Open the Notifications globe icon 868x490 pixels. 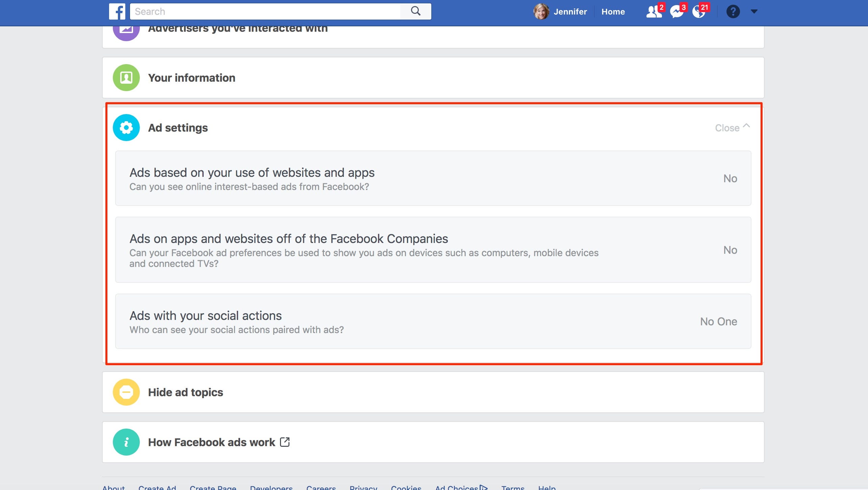click(699, 11)
